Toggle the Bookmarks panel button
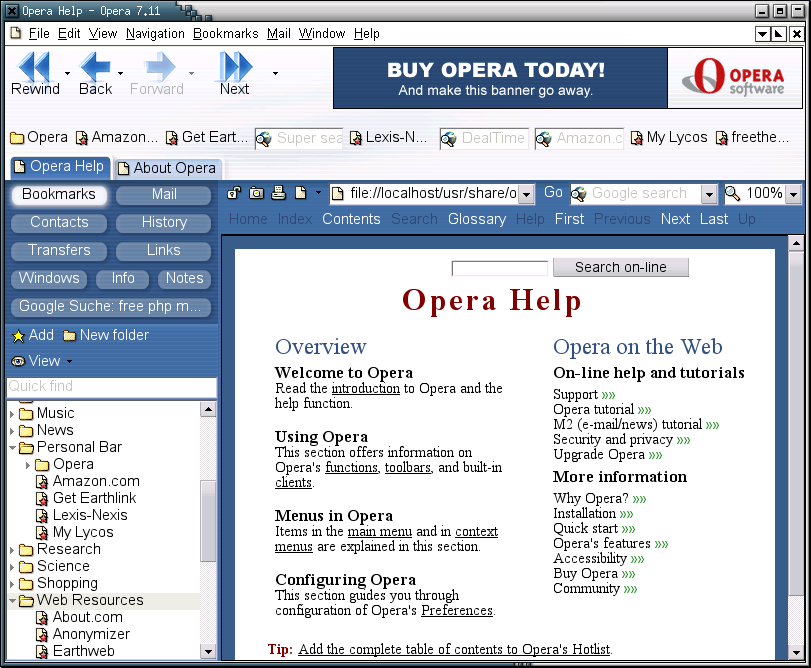 click(59, 194)
